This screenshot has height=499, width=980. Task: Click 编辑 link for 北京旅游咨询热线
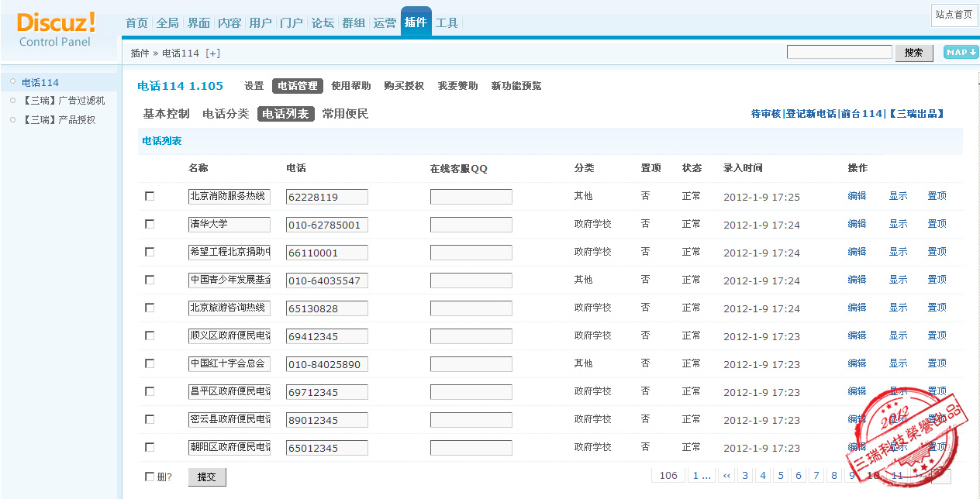pos(857,308)
